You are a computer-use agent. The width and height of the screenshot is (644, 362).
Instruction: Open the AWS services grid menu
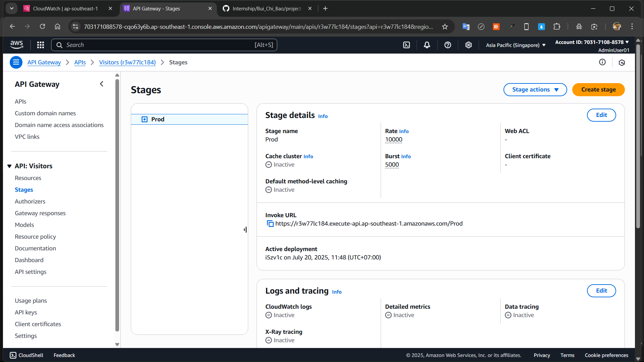point(41,45)
